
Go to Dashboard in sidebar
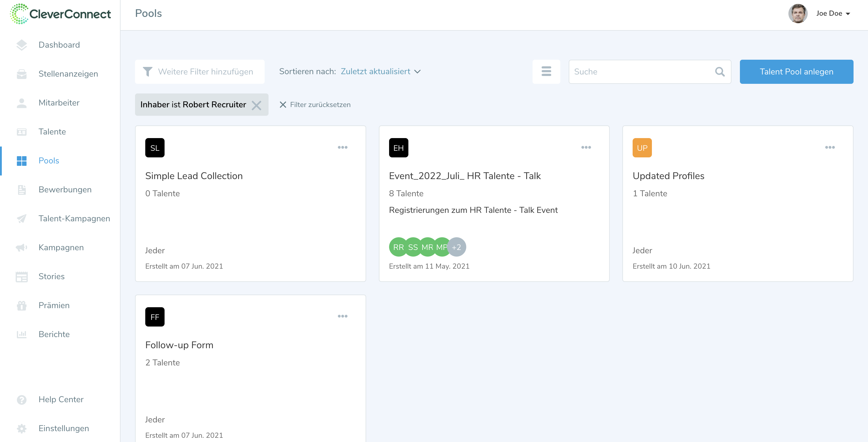click(59, 45)
